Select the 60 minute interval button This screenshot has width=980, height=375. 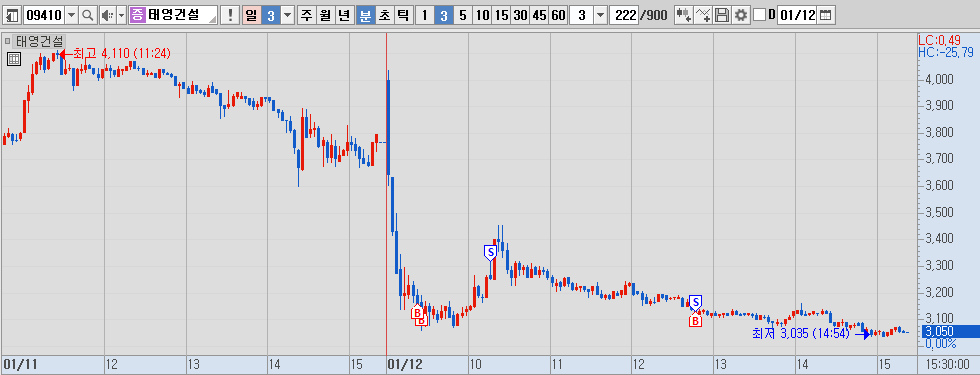558,16
